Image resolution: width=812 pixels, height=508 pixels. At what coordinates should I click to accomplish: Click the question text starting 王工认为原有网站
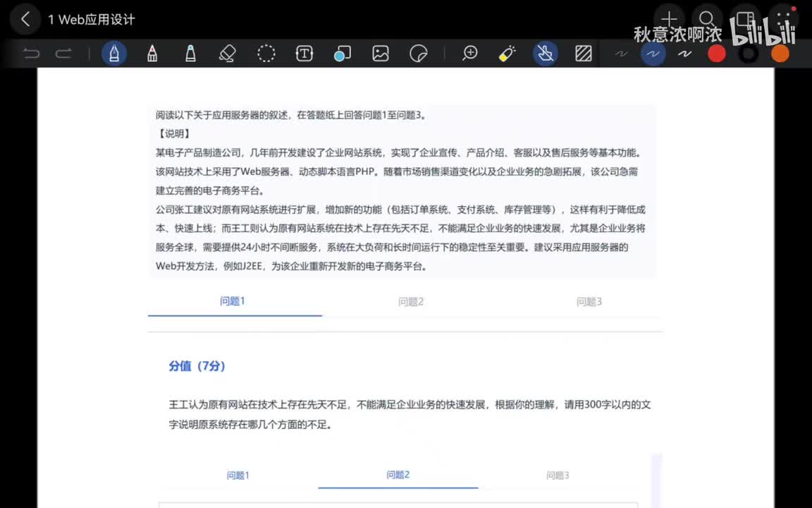click(x=409, y=415)
